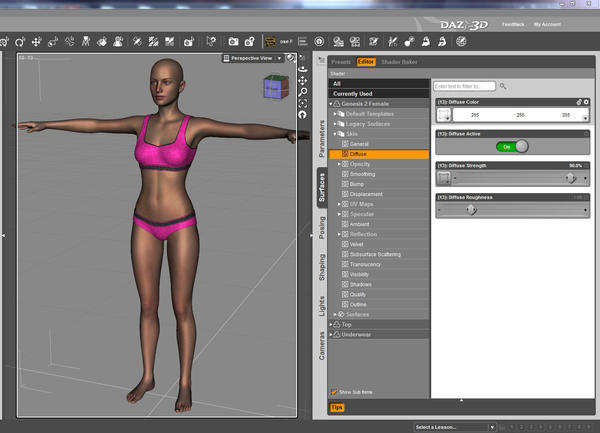Click the circular home icon in toolbar
This screenshot has width=600, height=433.
tap(319, 42)
